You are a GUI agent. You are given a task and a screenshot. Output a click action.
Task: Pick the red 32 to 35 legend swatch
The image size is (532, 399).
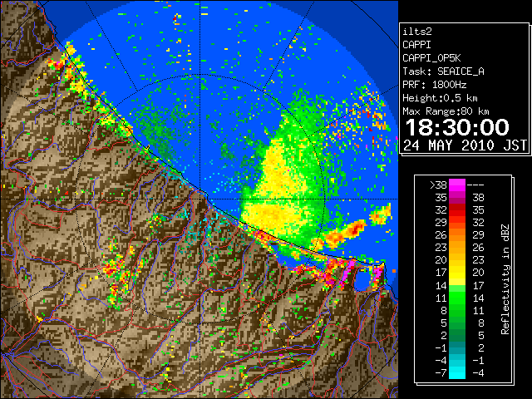click(457, 210)
